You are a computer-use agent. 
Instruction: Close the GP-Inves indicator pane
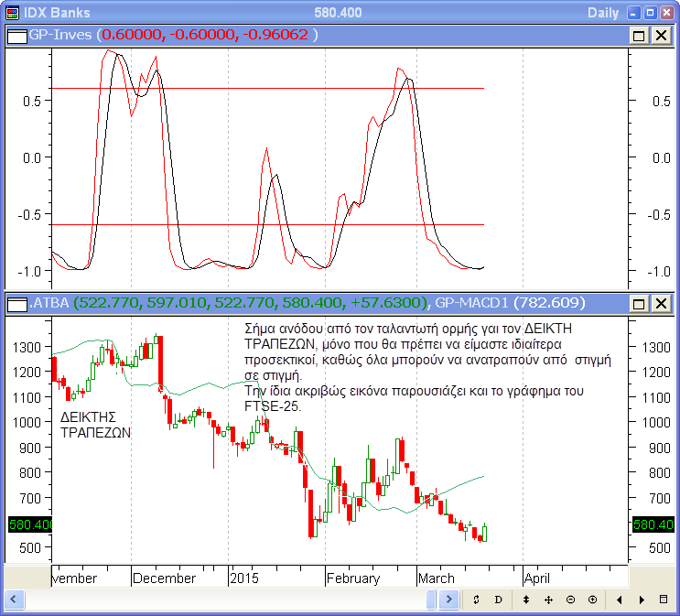point(661,35)
